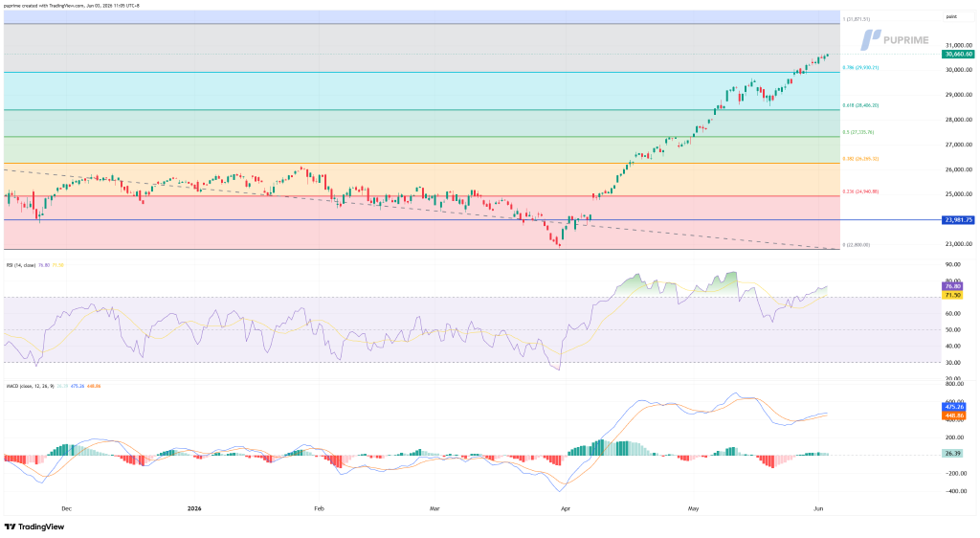Click the Jun label on time axis
This screenshot has width=980, height=538.
[819, 508]
